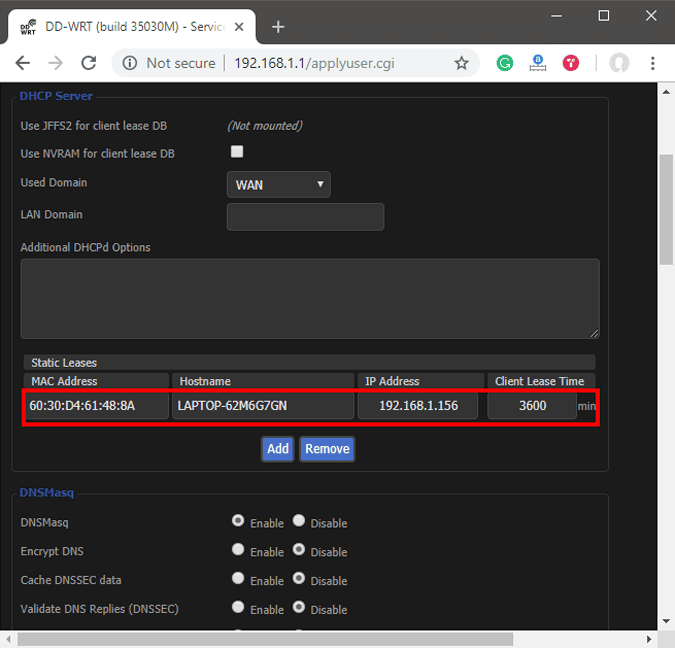The height and width of the screenshot is (648, 675).
Task: Edit the static lease MAC Address field
Action: coord(97,406)
